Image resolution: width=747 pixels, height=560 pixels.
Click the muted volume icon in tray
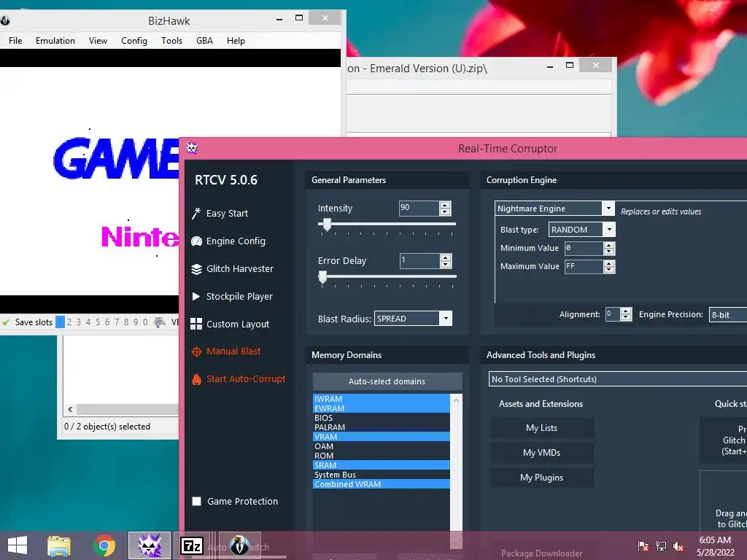[x=678, y=546]
